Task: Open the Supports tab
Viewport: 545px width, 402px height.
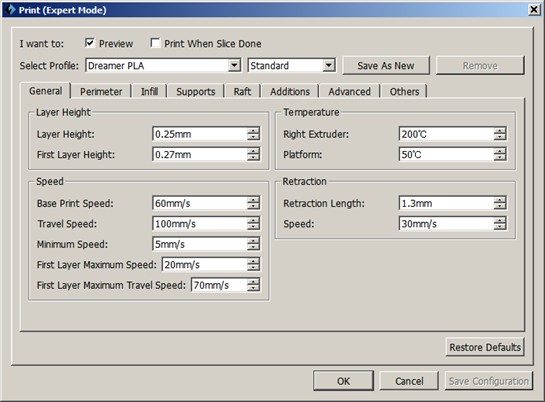Action: click(x=196, y=92)
